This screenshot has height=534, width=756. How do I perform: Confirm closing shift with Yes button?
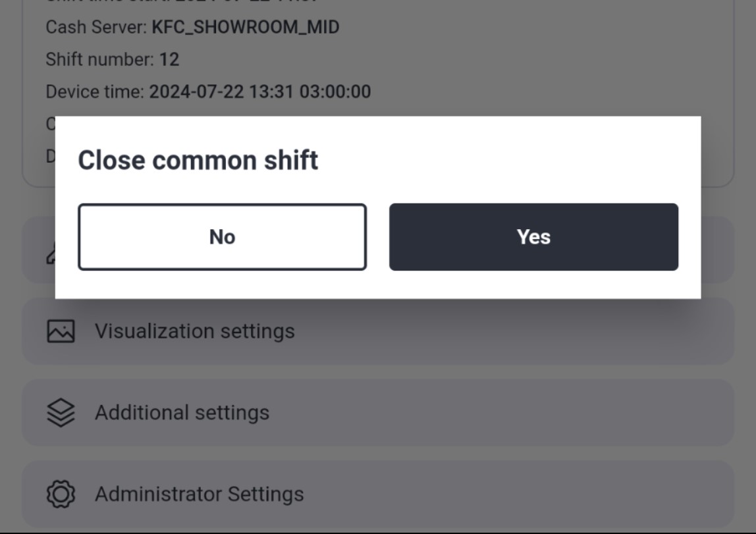click(533, 236)
